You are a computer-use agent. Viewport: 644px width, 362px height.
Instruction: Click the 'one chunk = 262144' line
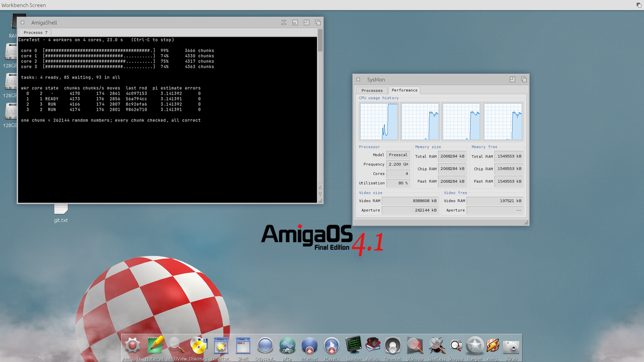coord(111,121)
